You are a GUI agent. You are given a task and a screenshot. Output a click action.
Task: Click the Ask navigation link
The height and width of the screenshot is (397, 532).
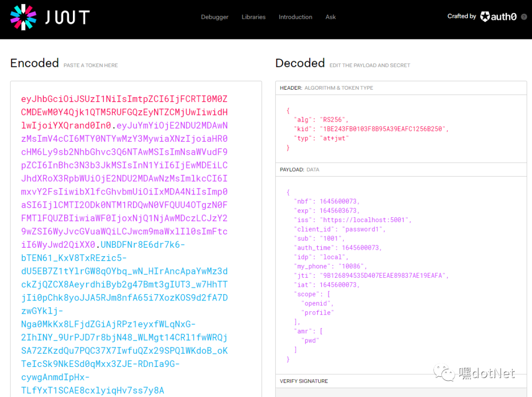pos(331,17)
